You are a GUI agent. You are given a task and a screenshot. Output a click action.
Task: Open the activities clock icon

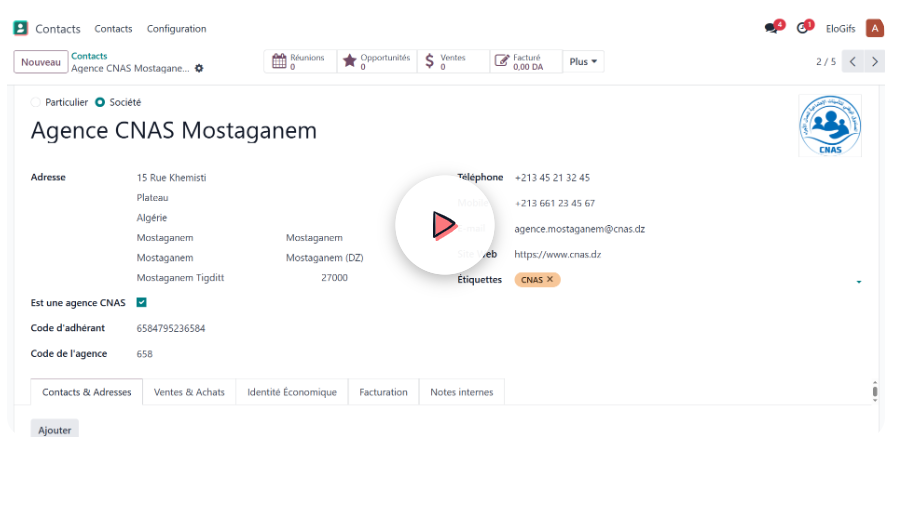(x=803, y=29)
